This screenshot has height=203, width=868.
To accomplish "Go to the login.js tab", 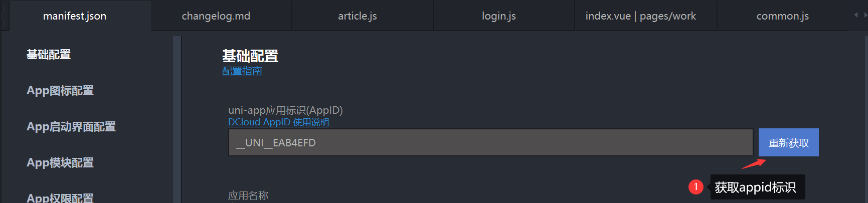I will (x=499, y=16).
